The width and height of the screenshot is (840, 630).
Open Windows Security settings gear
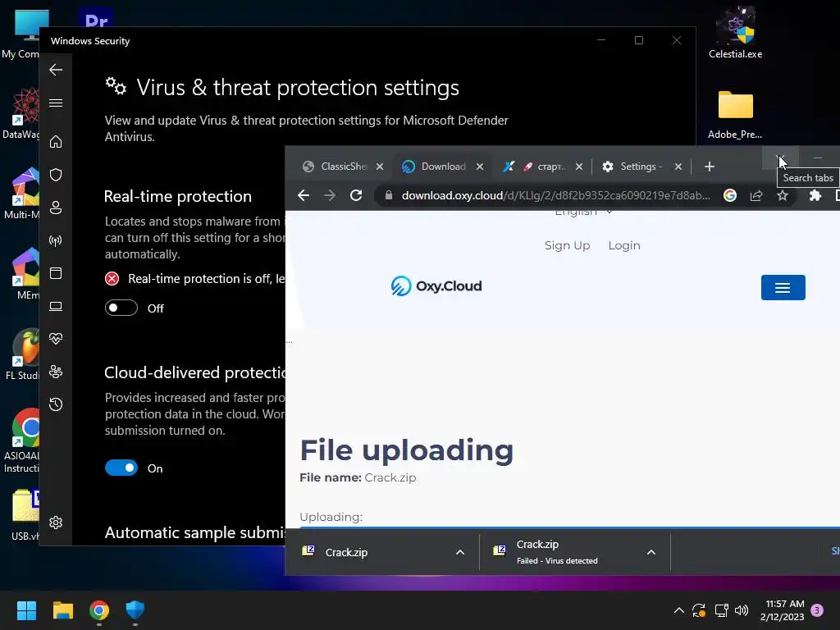(56, 523)
